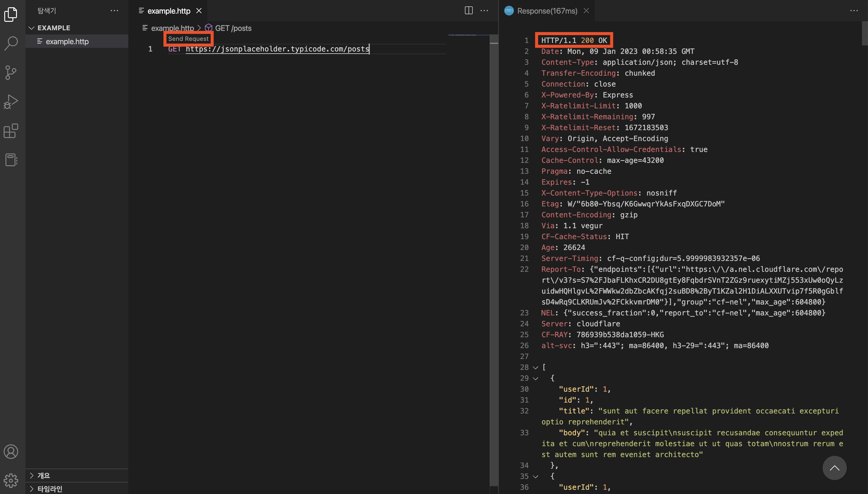Viewport: 868px width, 494px height.
Task: Click the HTTP/1.1 200 OK status line
Action: click(x=574, y=40)
